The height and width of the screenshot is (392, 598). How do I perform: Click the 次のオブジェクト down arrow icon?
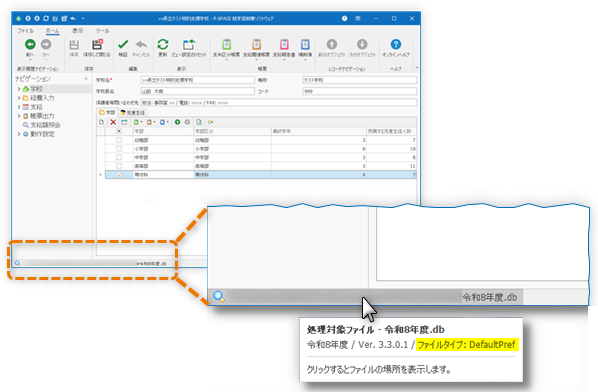tap(362, 44)
